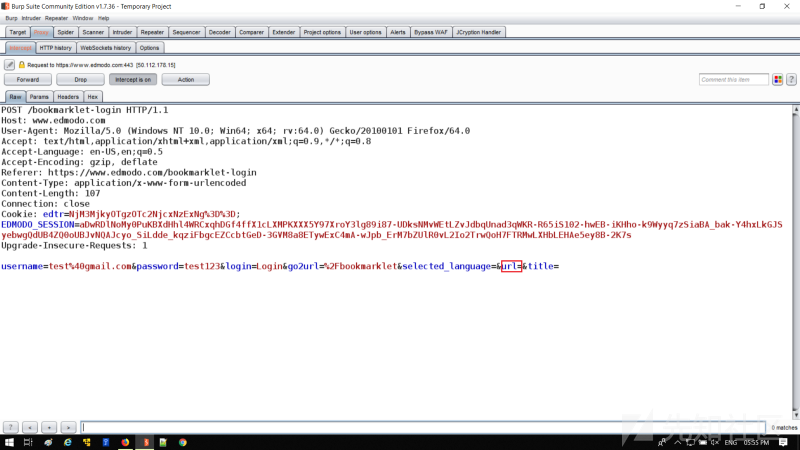Open the Project options tab
The image size is (800, 450).
(322, 32)
